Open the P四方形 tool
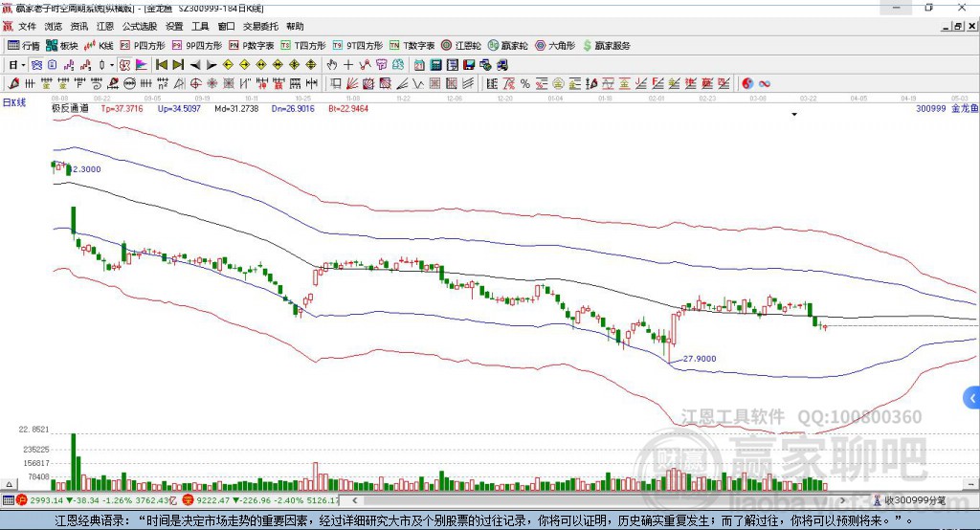The image size is (980, 530). 143,46
